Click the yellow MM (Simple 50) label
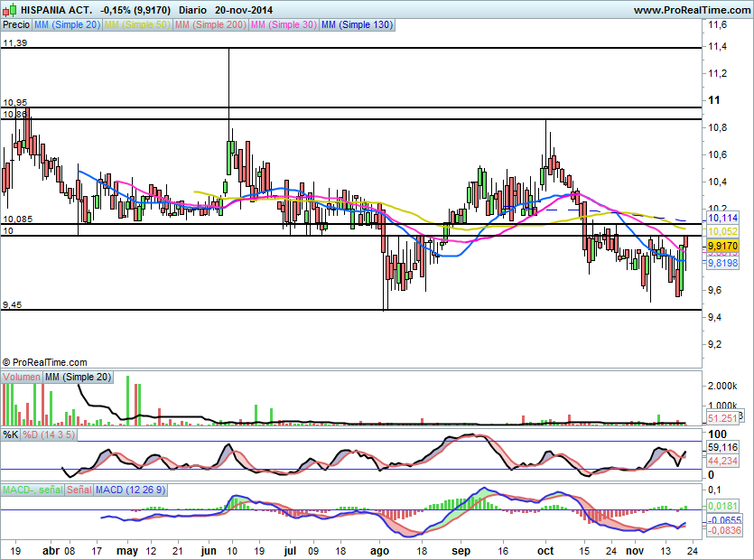 136,24
